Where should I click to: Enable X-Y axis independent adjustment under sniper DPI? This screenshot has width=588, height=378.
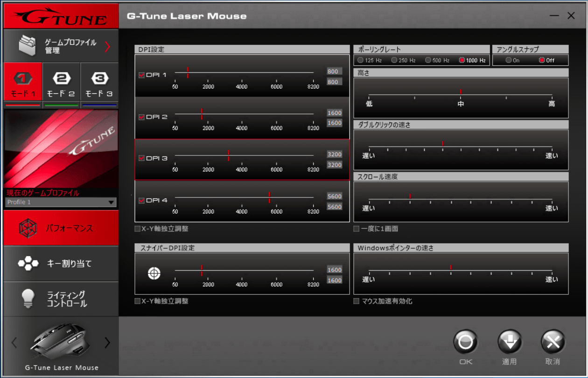(x=137, y=301)
